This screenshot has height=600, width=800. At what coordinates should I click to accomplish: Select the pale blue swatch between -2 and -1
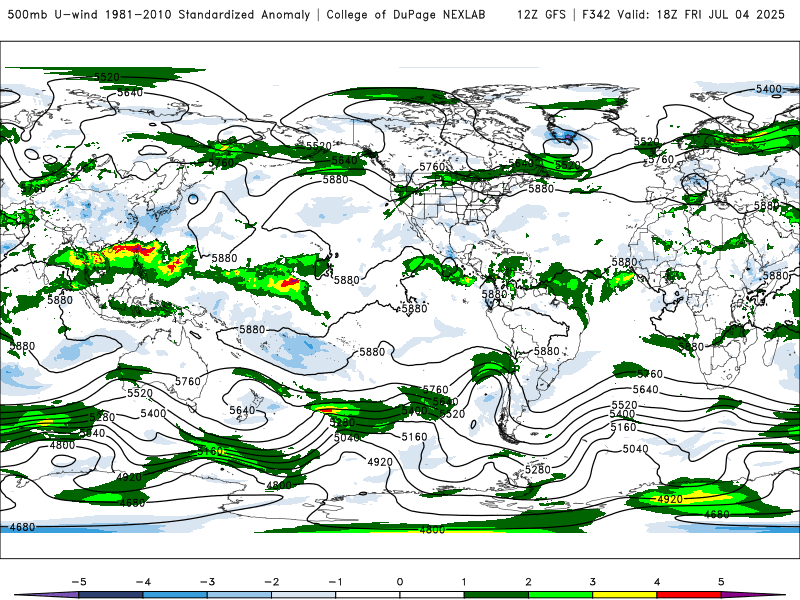tap(304, 595)
